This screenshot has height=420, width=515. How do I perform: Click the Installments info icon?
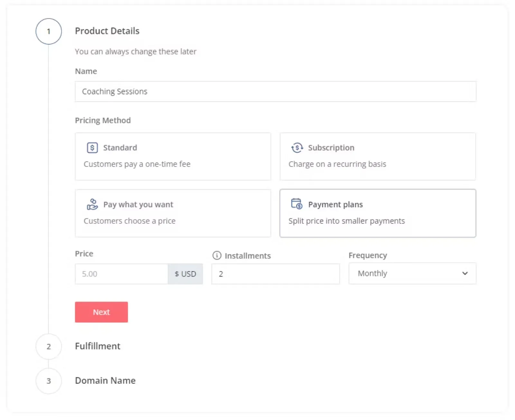point(217,256)
